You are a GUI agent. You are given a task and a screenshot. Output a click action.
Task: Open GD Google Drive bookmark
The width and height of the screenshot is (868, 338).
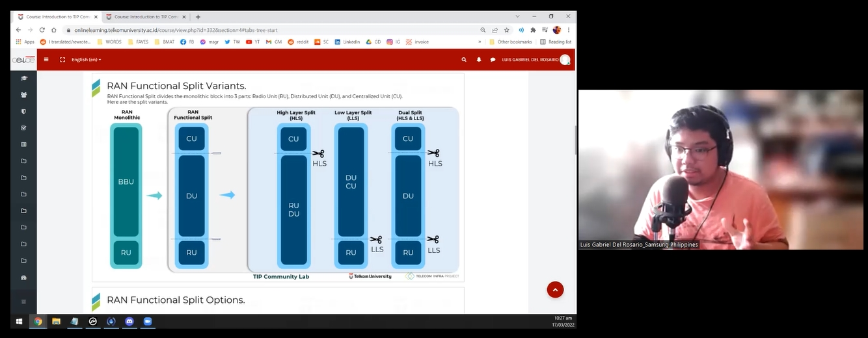[x=373, y=42]
